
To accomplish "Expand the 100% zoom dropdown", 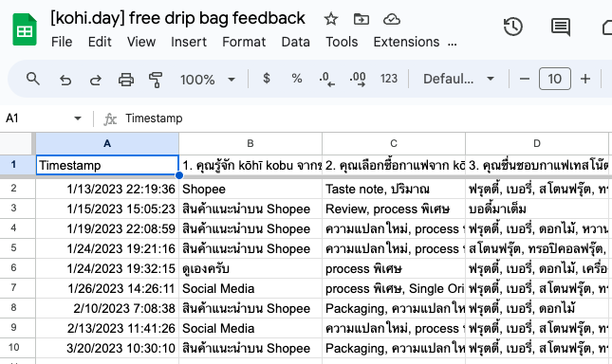I will [x=208, y=80].
